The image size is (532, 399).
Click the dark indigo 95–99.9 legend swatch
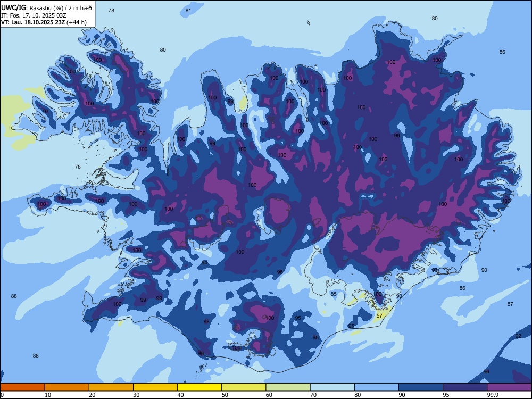[465, 387]
